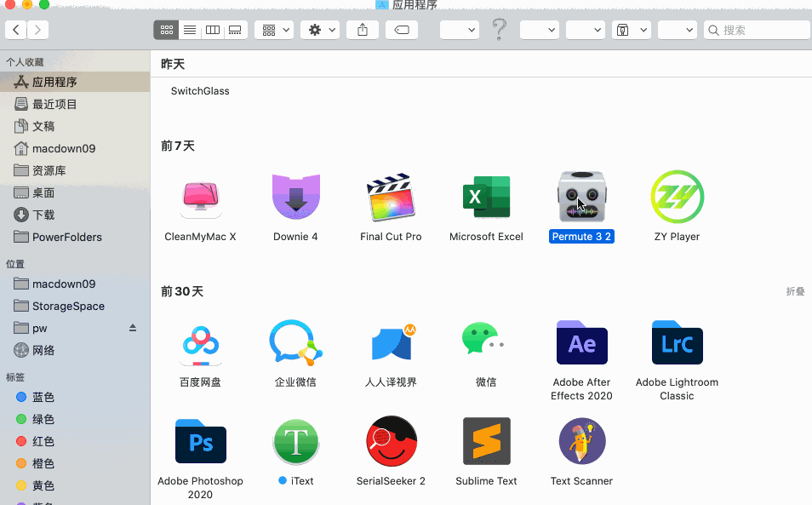The width and height of the screenshot is (812, 505).
Task: Click the Permute 3 2 name label
Action: (581, 237)
